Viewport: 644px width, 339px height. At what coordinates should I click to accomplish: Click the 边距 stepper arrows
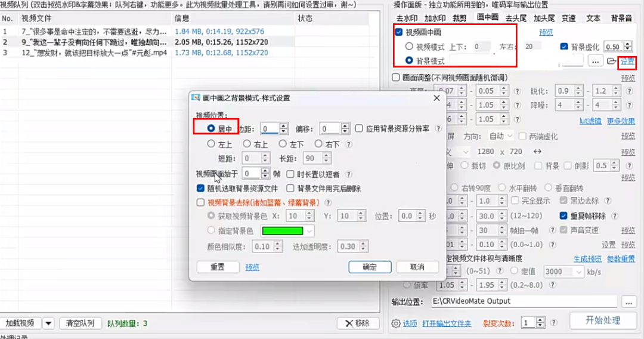click(283, 128)
